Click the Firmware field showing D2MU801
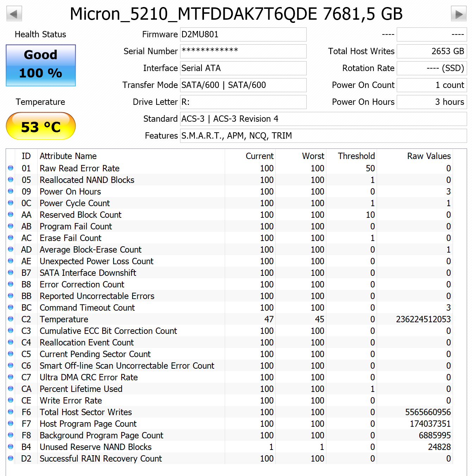Viewport: 472px width, 476px height. [x=243, y=34]
